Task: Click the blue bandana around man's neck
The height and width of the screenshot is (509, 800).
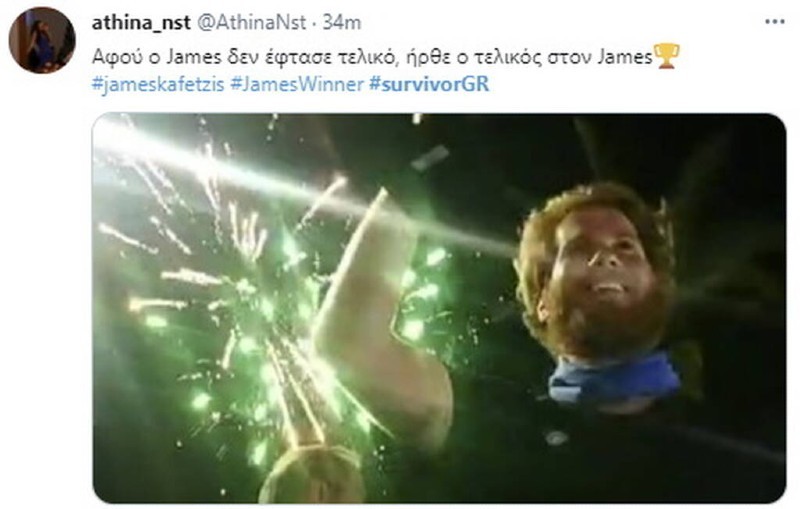Action: (x=614, y=377)
